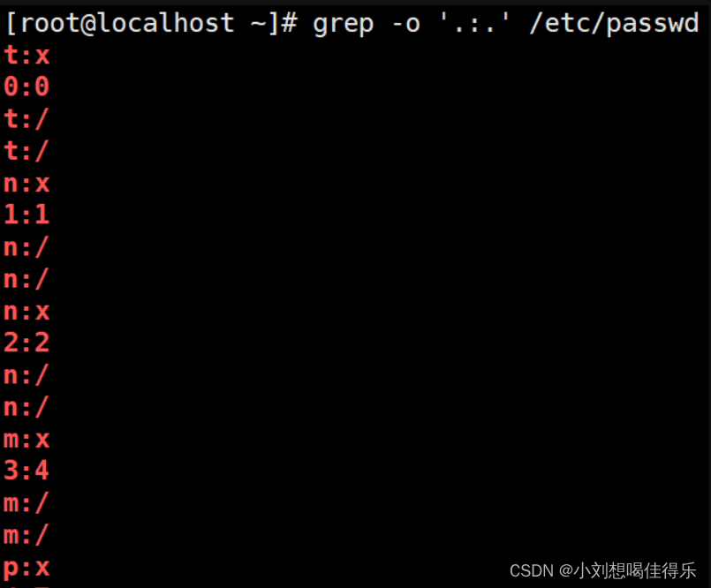Click the m:/ line above p:x
The height and width of the screenshot is (588, 711).
[x=26, y=535]
